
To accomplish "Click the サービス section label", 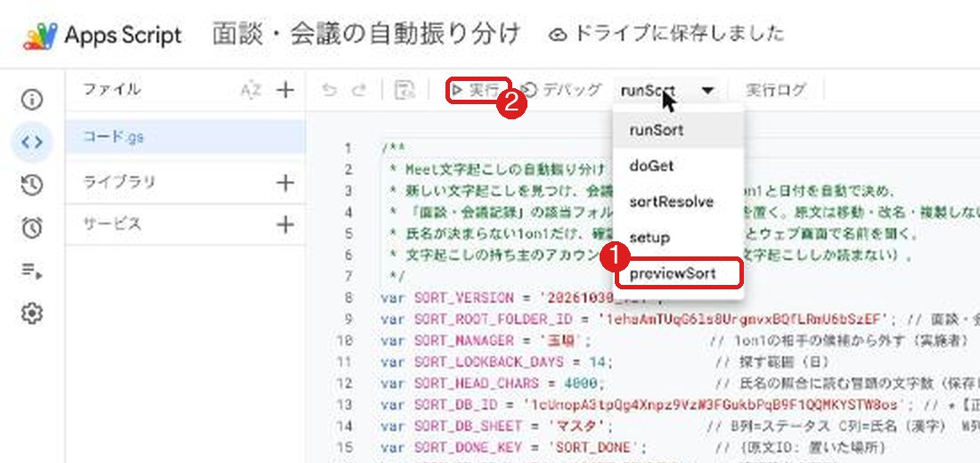I will pos(112,223).
